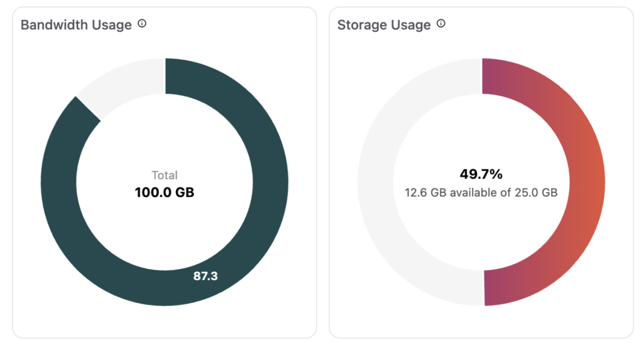
Task: Click the gray unused half of storage ring
Action: click(x=375, y=182)
